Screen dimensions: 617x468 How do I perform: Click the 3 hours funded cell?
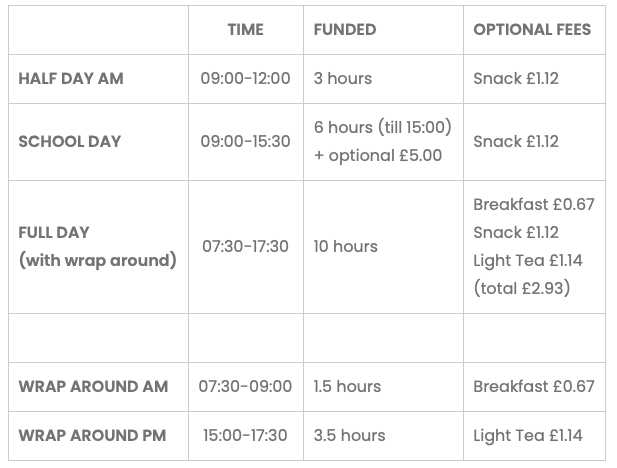(x=342, y=78)
